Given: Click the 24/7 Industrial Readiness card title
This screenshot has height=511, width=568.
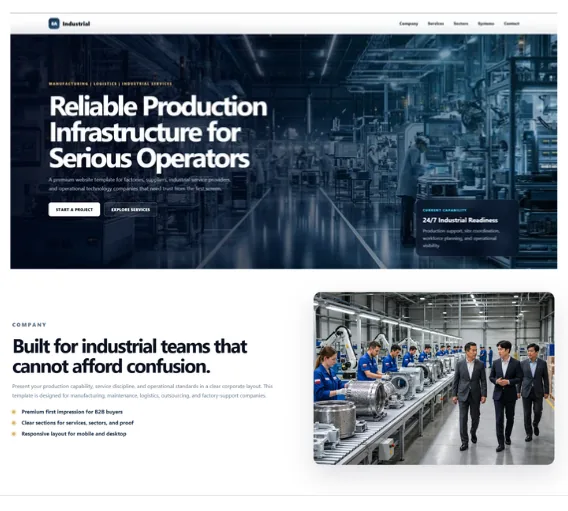Looking at the screenshot, I should pyautogui.click(x=460, y=220).
